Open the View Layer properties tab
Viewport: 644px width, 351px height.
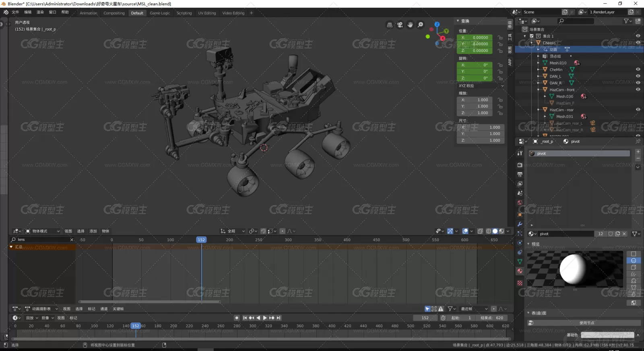520,184
